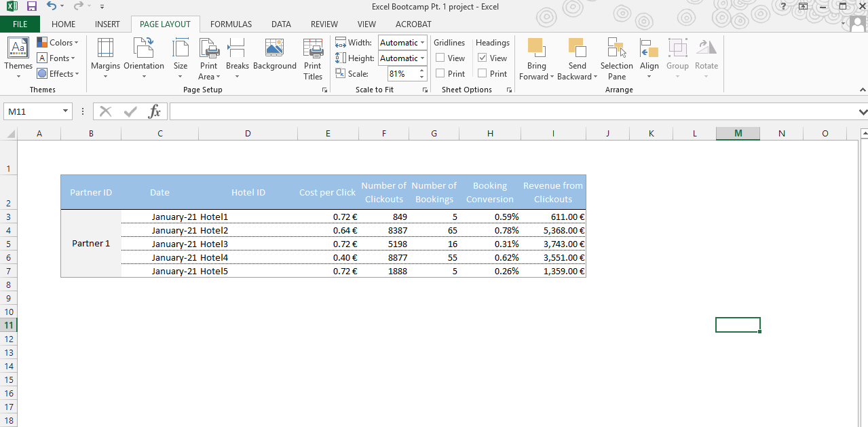868x427 pixels.
Task: Open Excel Help question mark
Action: click(784, 6)
